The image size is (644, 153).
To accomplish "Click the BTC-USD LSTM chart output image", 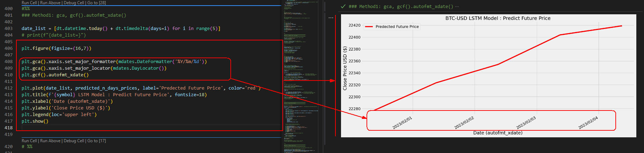I will click(x=489, y=76).
